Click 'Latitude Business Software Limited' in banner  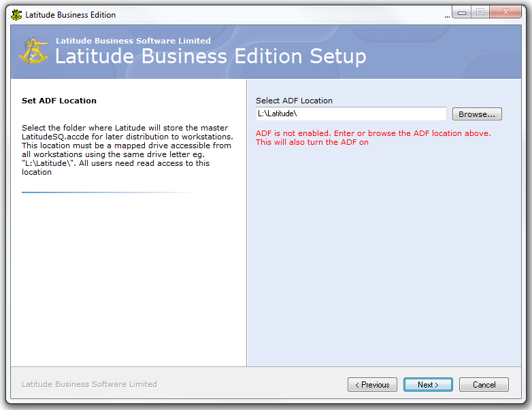[x=133, y=41]
